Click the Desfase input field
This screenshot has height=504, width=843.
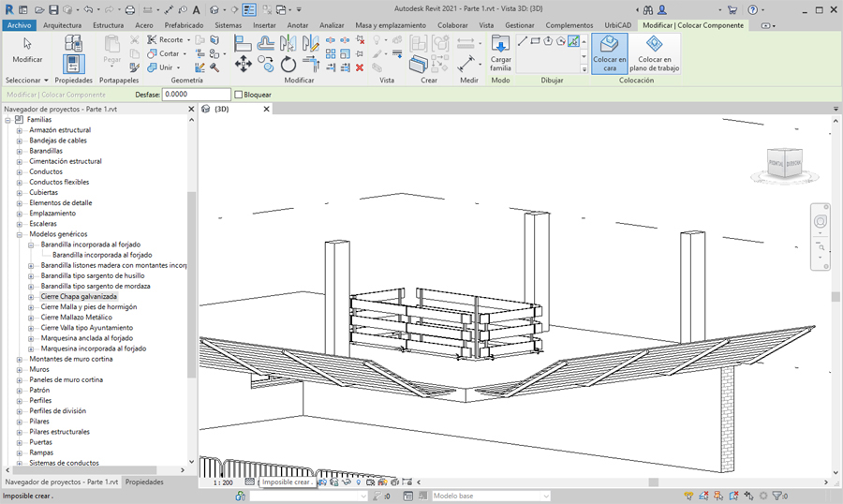point(196,95)
